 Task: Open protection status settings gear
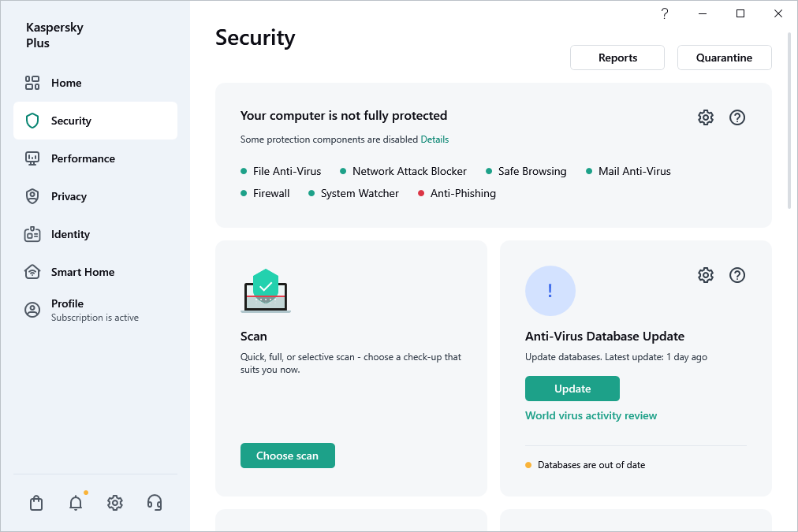click(705, 117)
